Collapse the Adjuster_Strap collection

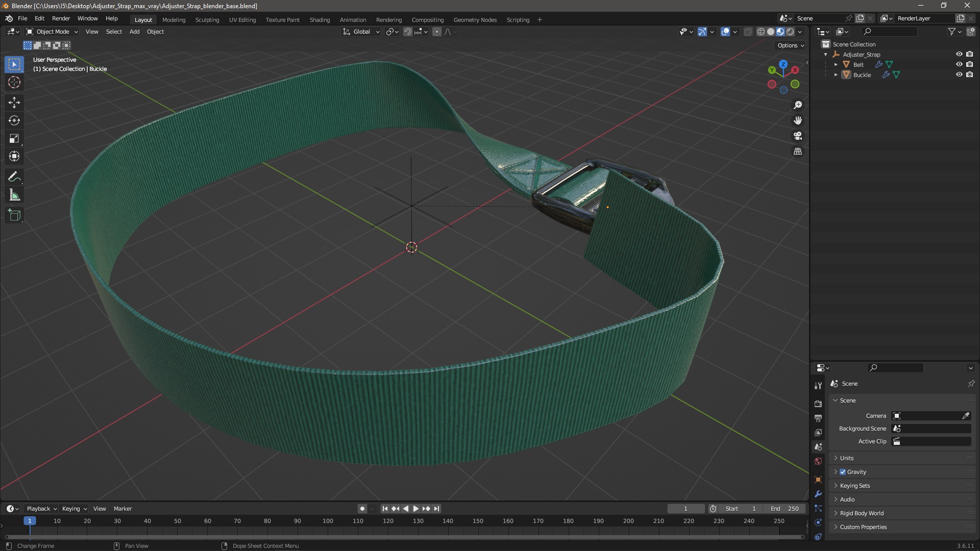point(826,55)
